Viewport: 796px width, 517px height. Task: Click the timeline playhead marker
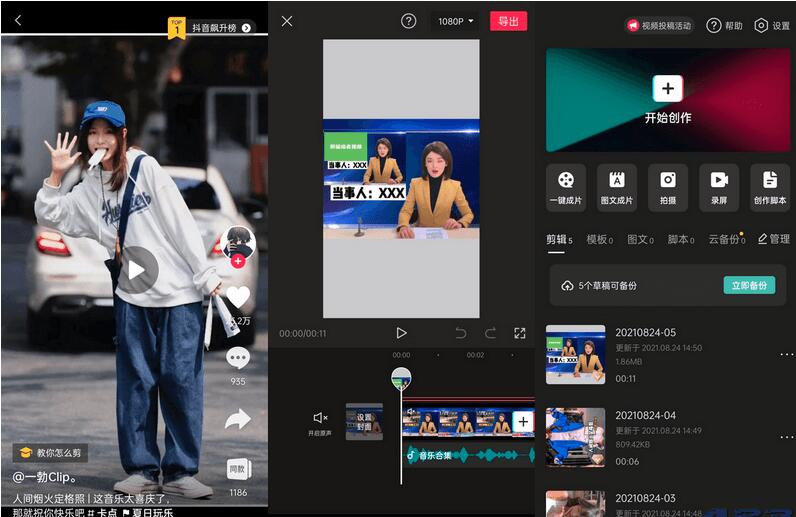coord(401,379)
